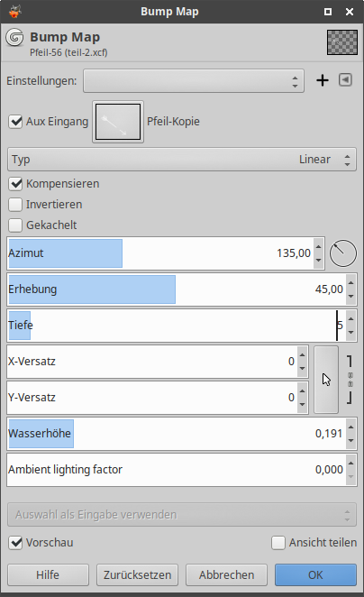Enable the Invertieren checkbox
The width and height of the screenshot is (364, 597).
pyautogui.click(x=15, y=205)
